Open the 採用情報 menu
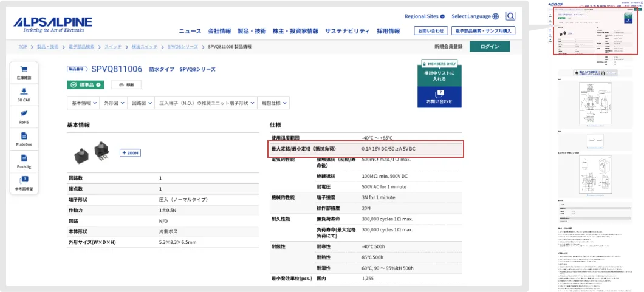 coord(389,31)
